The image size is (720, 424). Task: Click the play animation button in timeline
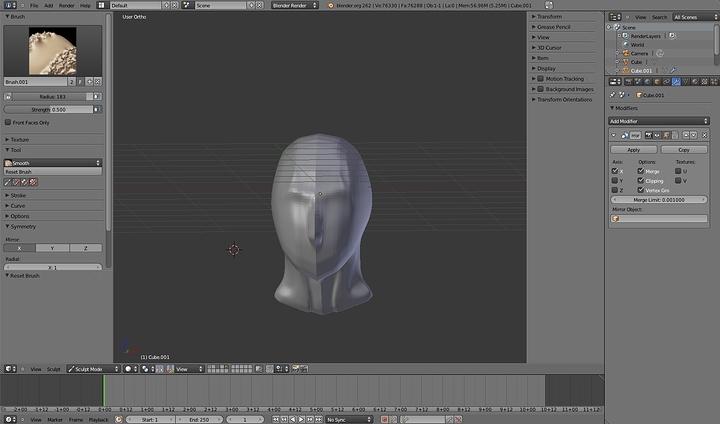(x=303, y=419)
